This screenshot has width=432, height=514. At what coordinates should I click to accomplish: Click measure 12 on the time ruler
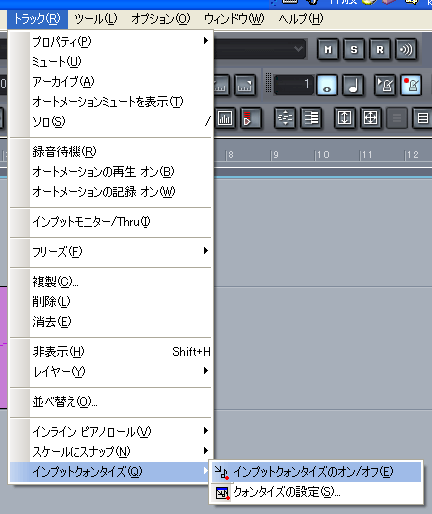(412, 155)
